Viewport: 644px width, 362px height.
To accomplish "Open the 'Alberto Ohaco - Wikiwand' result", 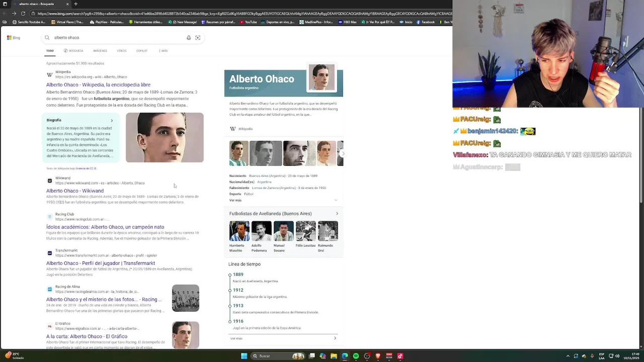I will (x=75, y=191).
